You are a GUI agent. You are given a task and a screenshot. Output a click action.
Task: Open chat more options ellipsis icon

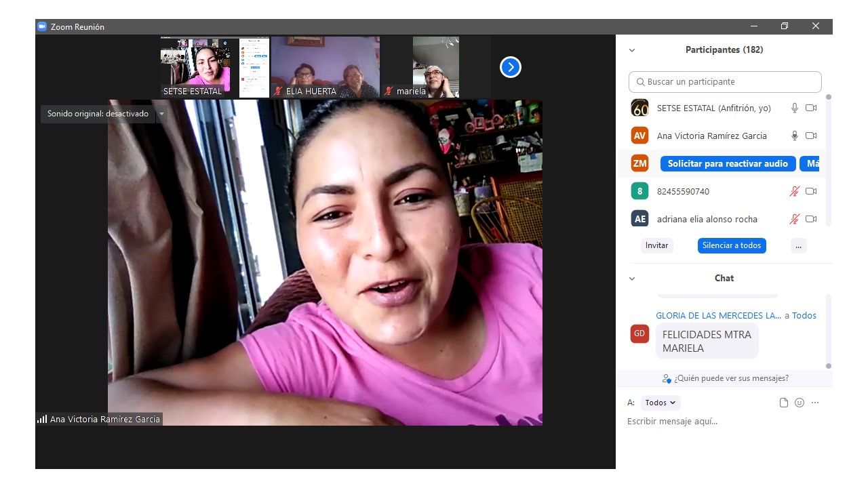coord(815,403)
